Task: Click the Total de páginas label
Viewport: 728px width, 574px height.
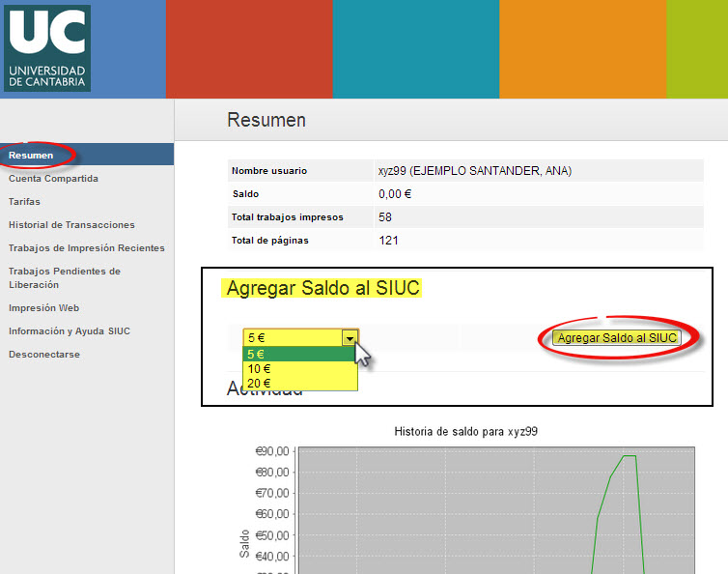Action: (270, 241)
